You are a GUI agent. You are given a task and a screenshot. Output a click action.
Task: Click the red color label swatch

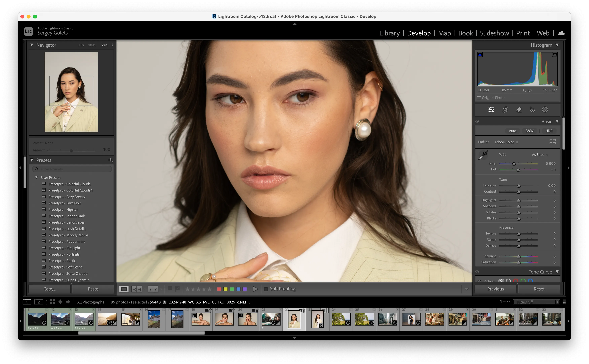219,289
